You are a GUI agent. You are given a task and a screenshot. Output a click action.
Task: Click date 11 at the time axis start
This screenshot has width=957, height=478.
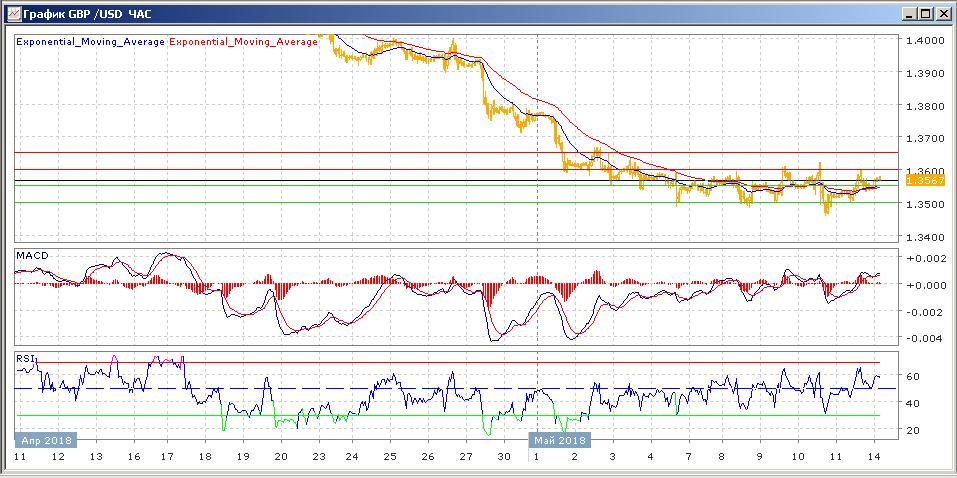click(x=19, y=457)
